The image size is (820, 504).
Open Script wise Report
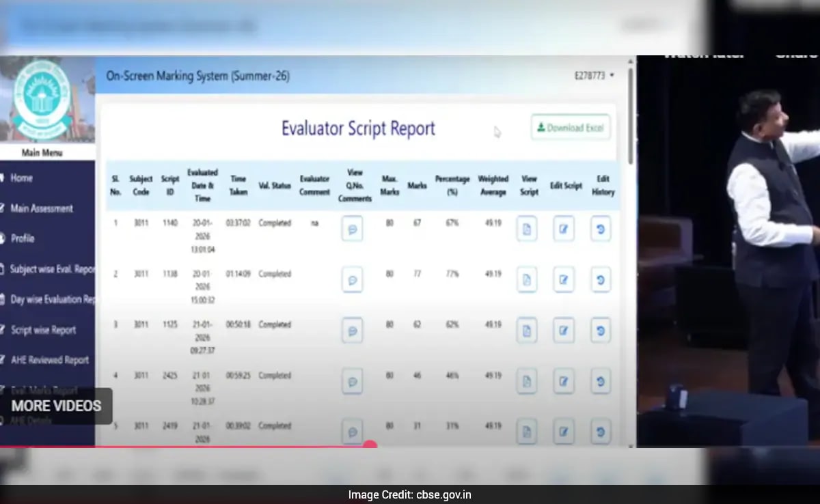pyautogui.click(x=43, y=330)
